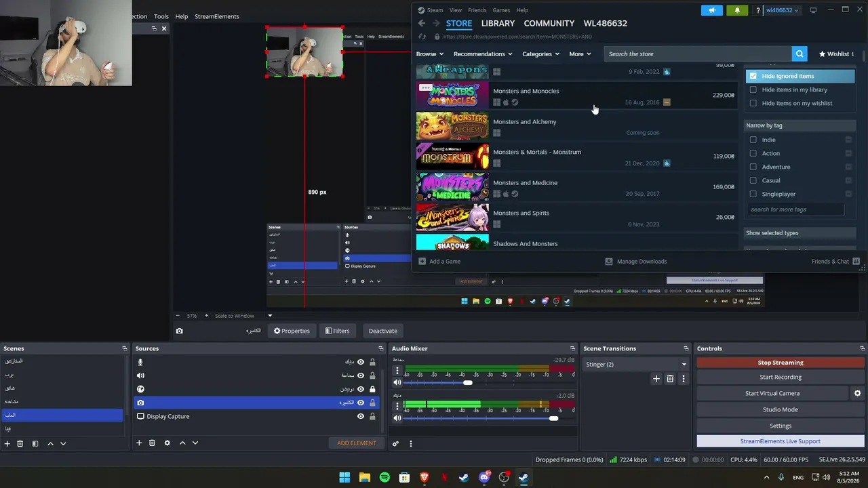The width and height of the screenshot is (868, 488).
Task: Adjust the bottom audio channel volume slider
Action: (x=553, y=418)
